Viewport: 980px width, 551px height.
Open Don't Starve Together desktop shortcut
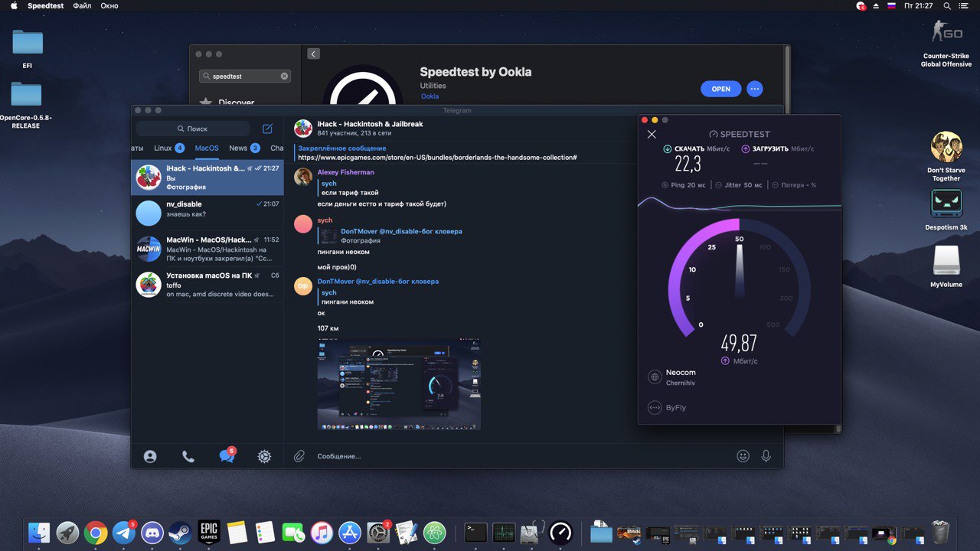click(946, 156)
